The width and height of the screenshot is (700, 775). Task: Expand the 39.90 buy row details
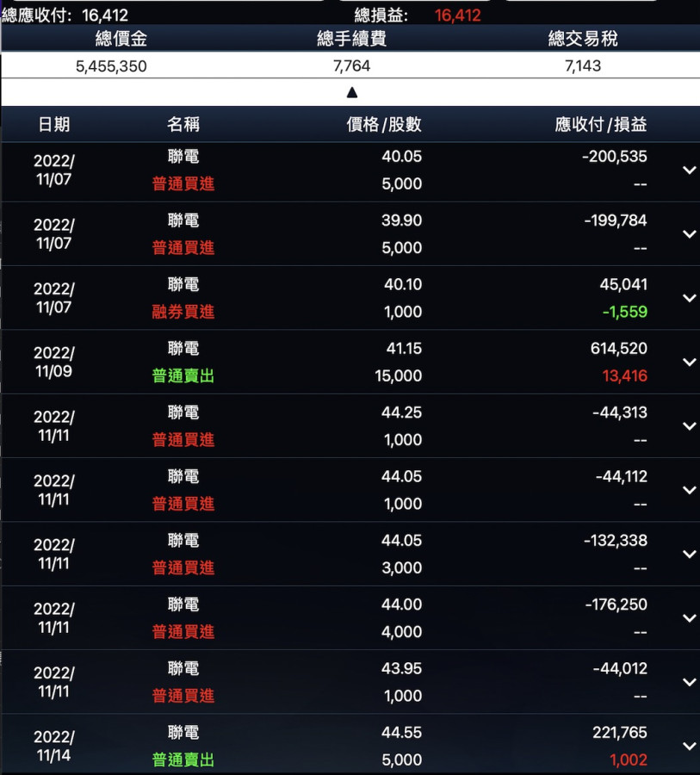click(x=689, y=233)
